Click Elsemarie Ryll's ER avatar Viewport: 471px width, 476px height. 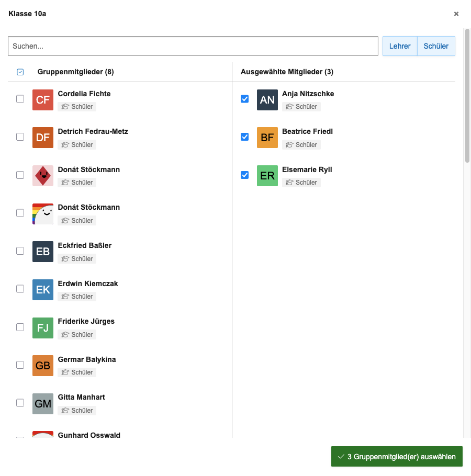click(267, 175)
